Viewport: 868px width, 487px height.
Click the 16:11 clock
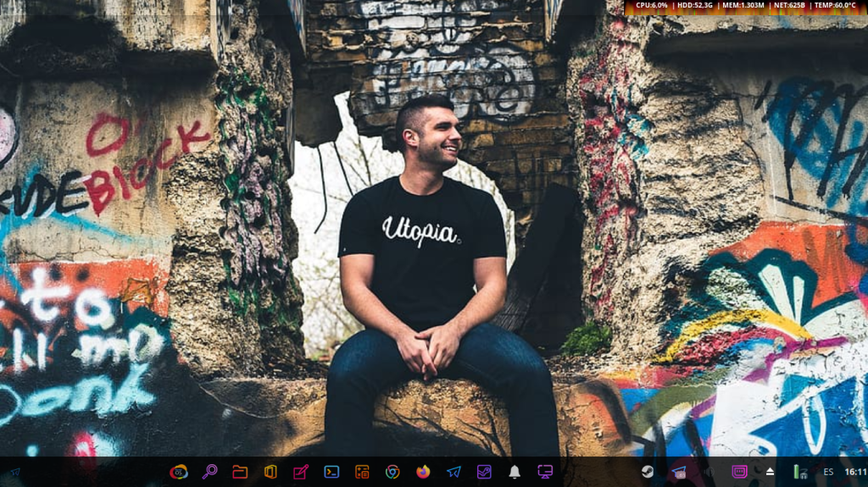(854, 472)
